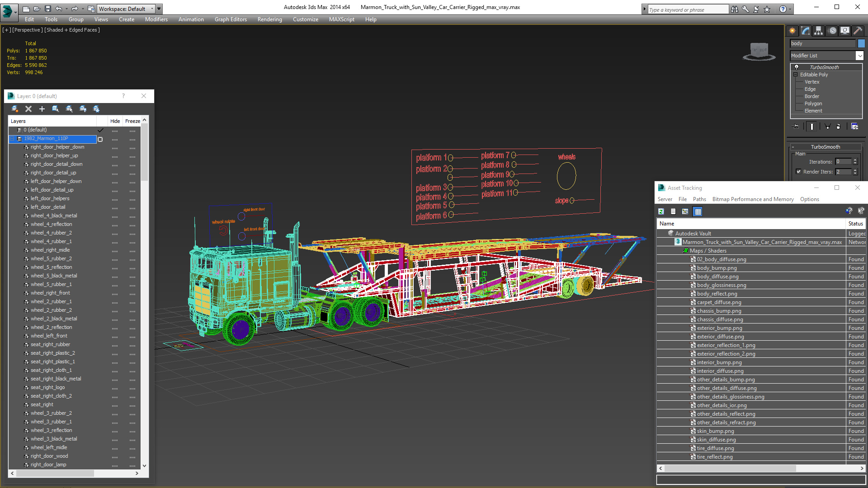Click Table View icon in Asset Tracking
The image size is (868, 488).
click(698, 211)
